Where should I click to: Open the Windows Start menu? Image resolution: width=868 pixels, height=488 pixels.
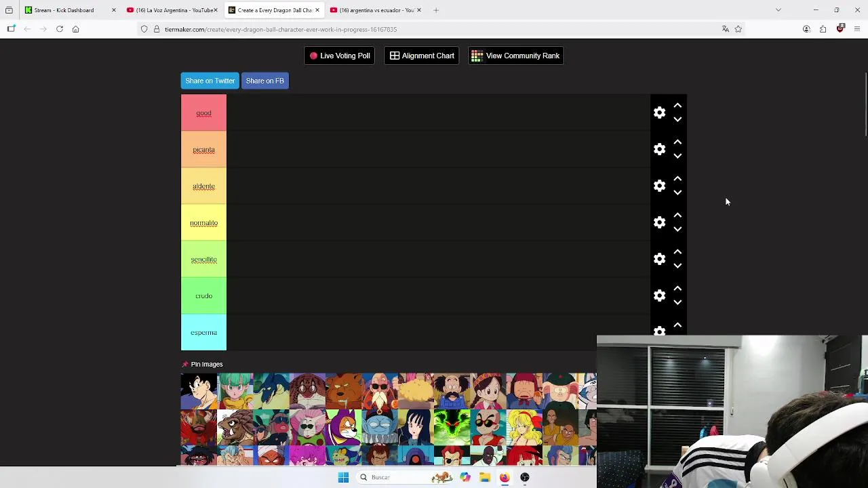point(343,477)
